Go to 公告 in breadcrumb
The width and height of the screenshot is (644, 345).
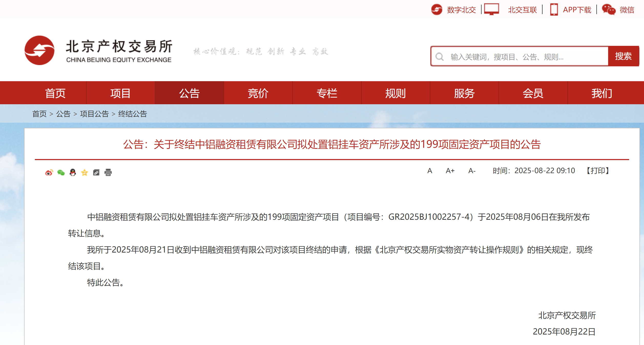[x=63, y=114]
